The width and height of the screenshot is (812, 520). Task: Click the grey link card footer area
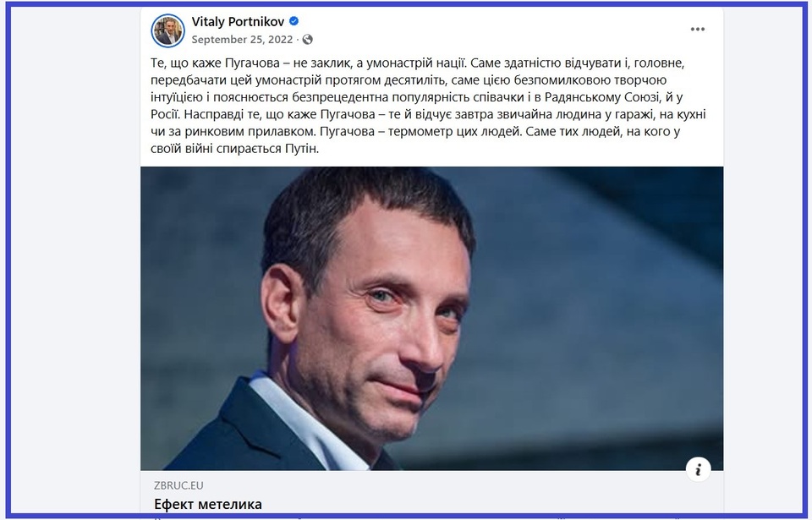pos(432,494)
